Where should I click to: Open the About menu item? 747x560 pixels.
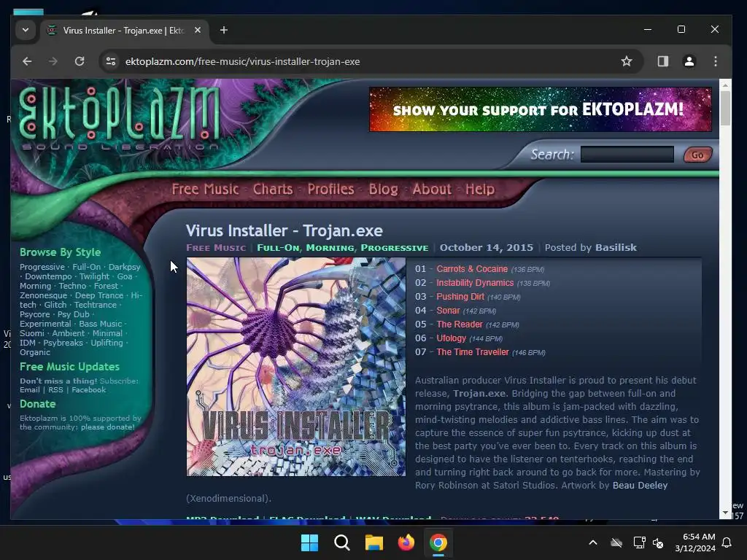click(x=432, y=189)
